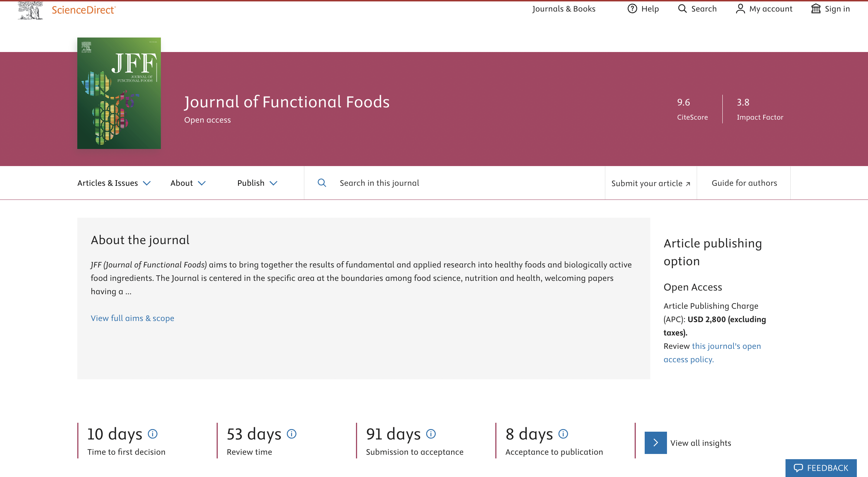Screen dimensions: 868x477
Task: Click Submit your article link
Action: (651, 184)
